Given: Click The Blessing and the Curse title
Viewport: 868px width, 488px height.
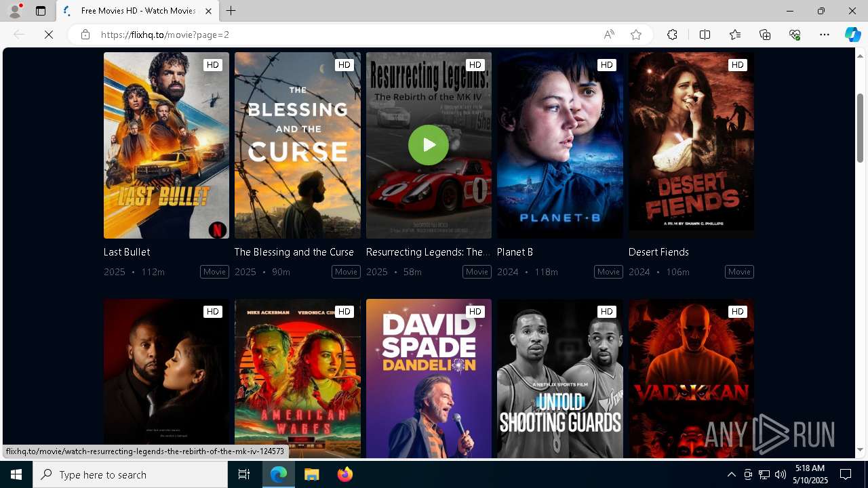Looking at the screenshot, I should 294,251.
